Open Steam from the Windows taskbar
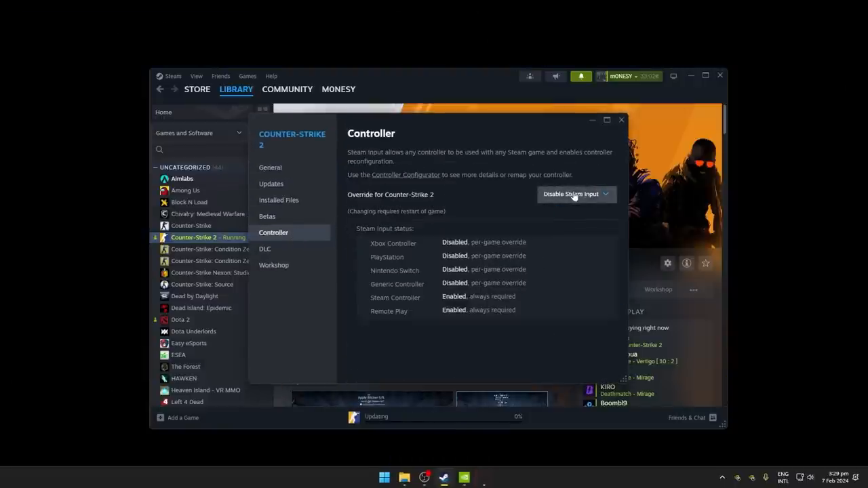 pos(443,477)
